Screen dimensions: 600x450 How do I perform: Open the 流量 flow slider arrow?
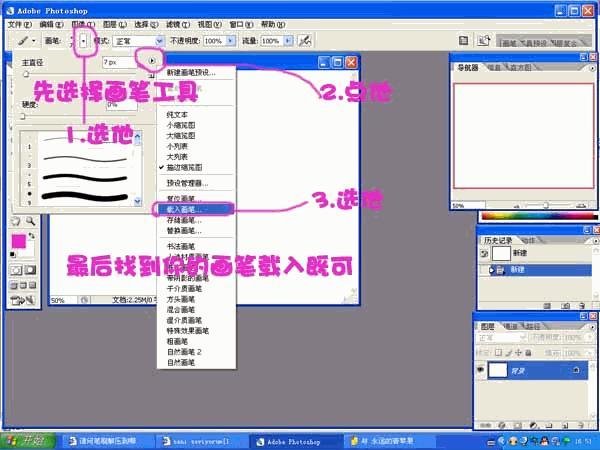click(x=288, y=41)
